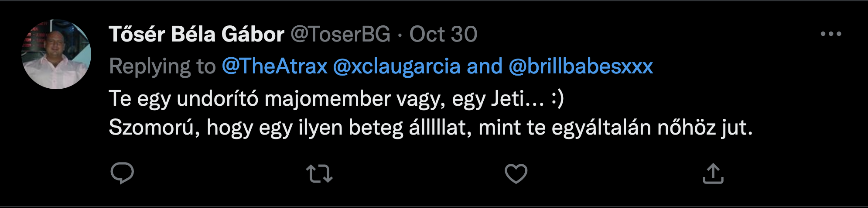This screenshot has height=208, width=868.
Task: Click the word "and" in the reply list
Action: (484, 66)
